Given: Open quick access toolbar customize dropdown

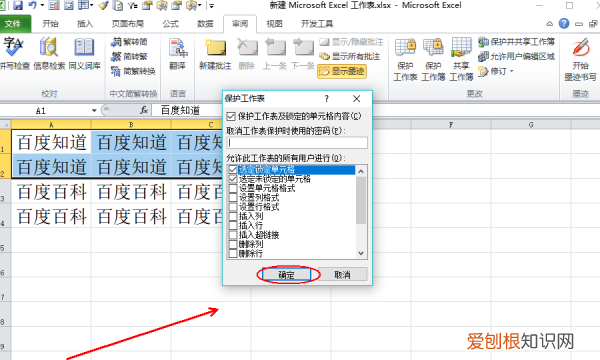Looking at the screenshot, I should [x=212, y=5].
